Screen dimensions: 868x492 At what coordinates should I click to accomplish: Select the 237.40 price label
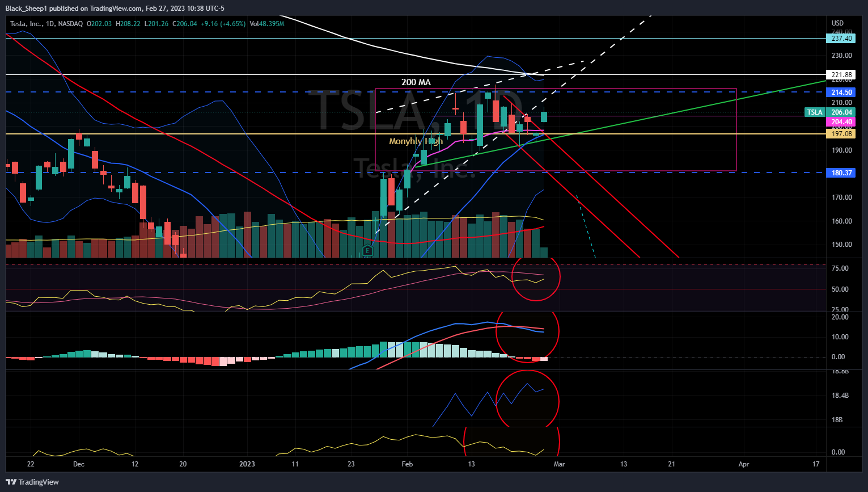coord(841,39)
